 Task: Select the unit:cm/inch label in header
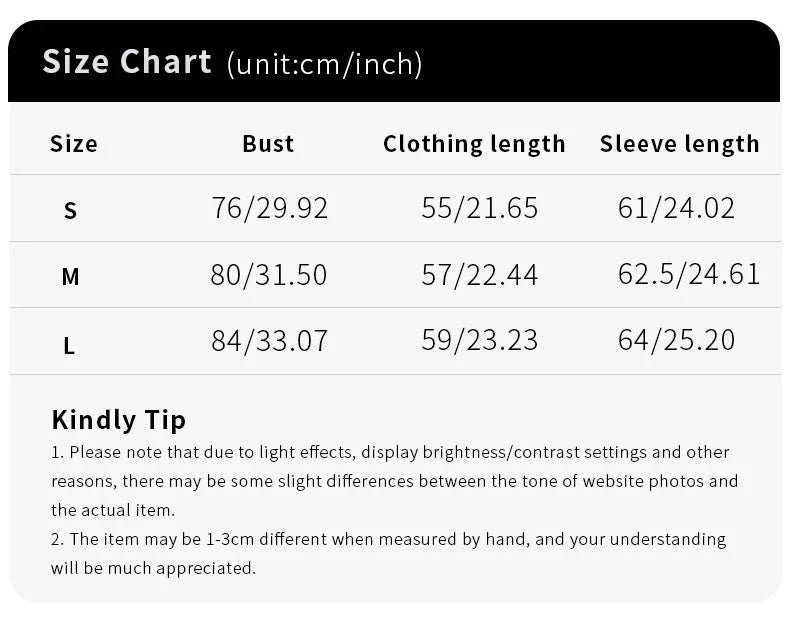pos(325,64)
